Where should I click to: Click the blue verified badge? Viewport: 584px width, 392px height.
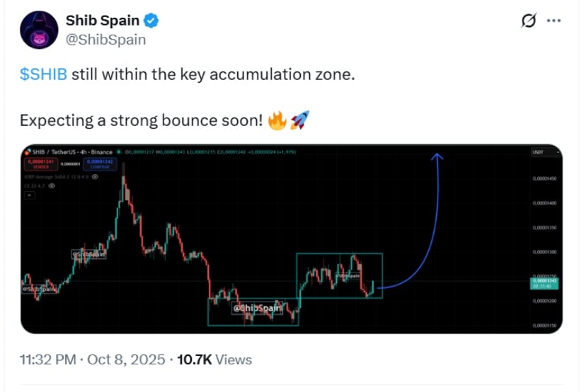click(152, 21)
